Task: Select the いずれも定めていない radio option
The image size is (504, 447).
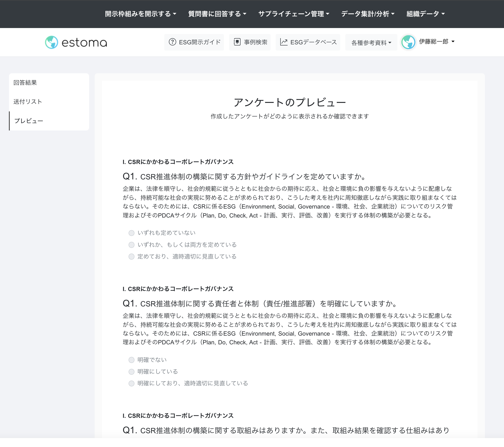Action: pos(131,233)
